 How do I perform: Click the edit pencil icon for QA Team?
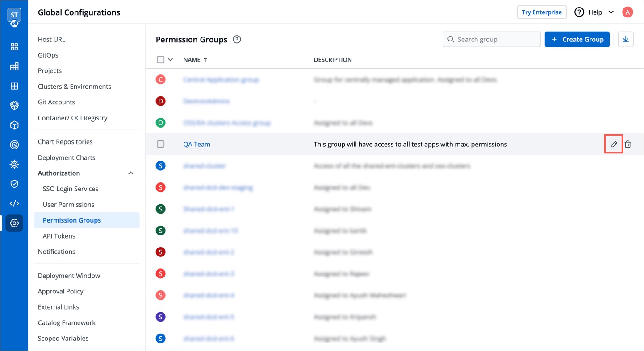tap(614, 144)
